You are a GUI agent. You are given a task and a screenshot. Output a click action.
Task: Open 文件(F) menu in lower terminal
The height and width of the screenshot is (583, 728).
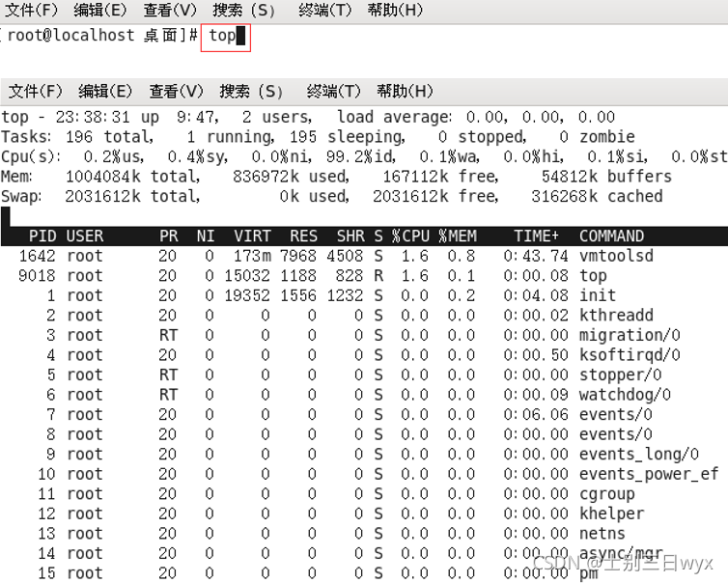(x=36, y=91)
